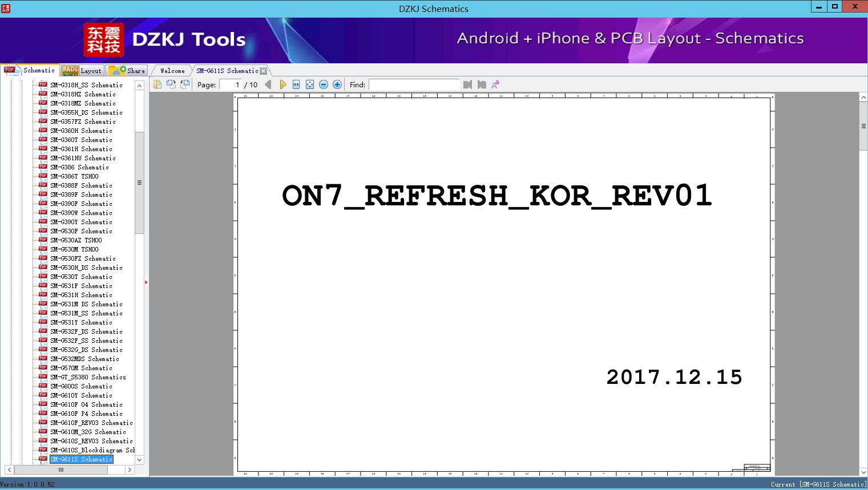Click PDF icon next to SM-G531F Schematic
The image size is (868, 490).
tap(43, 285)
